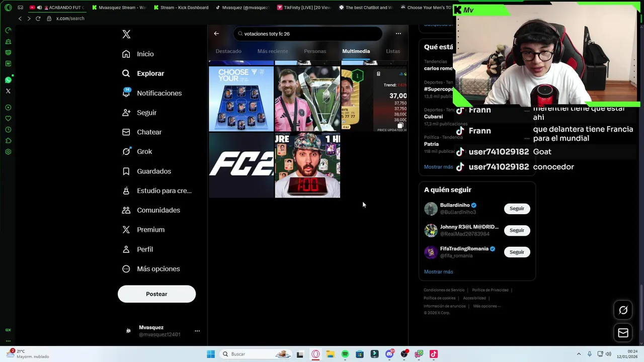Screen dimensions: 644x362
Task: Switch to the Destacado tab
Action: point(228,51)
